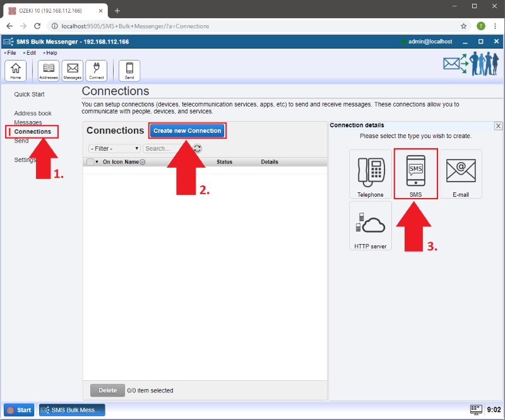This screenshot has height=420, width=505.
Task: Click the Messages envelope toolbar icon
Action: pos(73,71)
